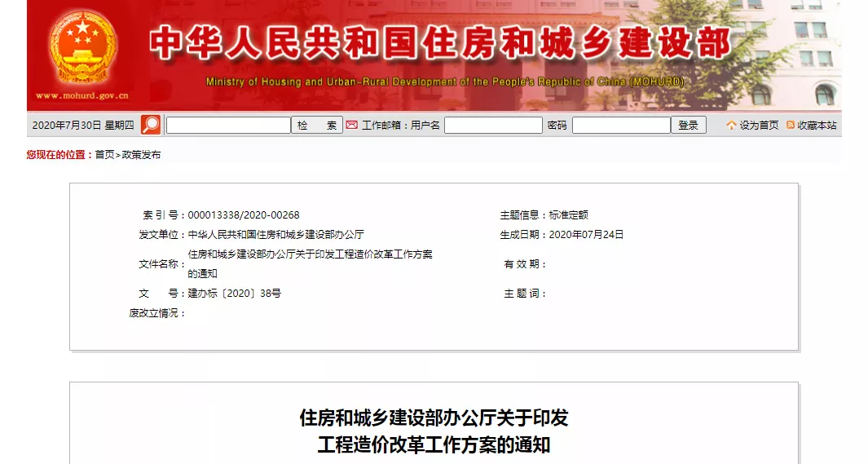Viewport: 868px width, 464px height.
Task: Open the 政策发布 breadcrumb link
Action: point(141,155)
